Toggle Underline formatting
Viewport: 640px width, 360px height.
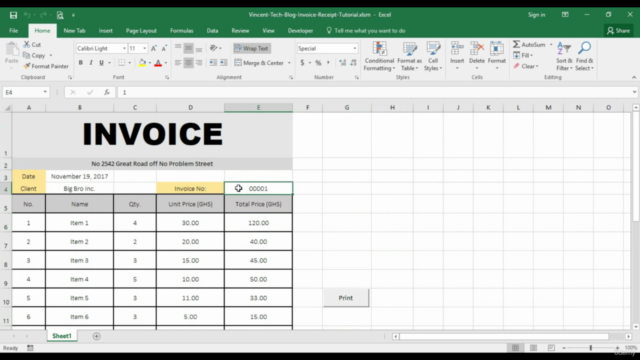pyautogui.click(x=101, y=63)
